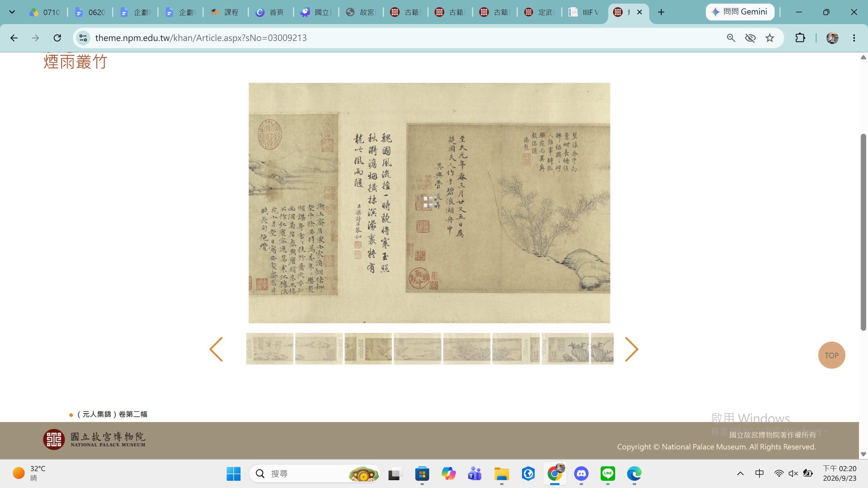Open the weather widget showing 32°C
The width and height of the screenshot is (868, 488).
(x=29, y=473)
